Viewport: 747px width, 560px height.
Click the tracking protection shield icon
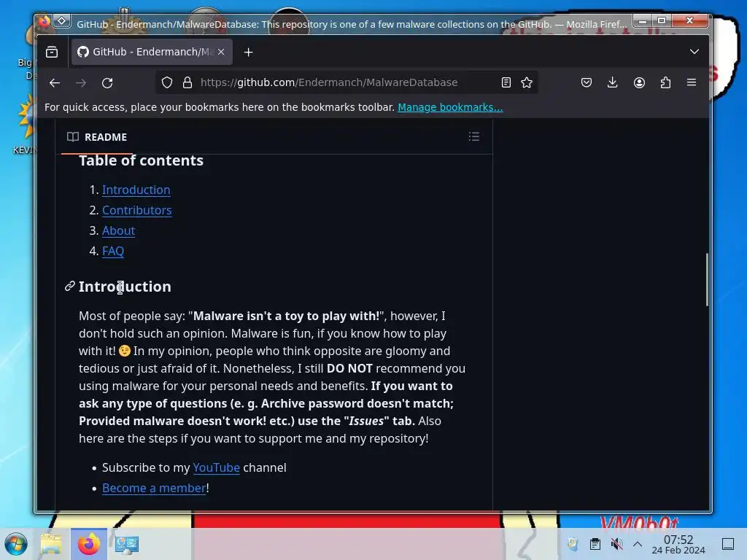(167, 82)
